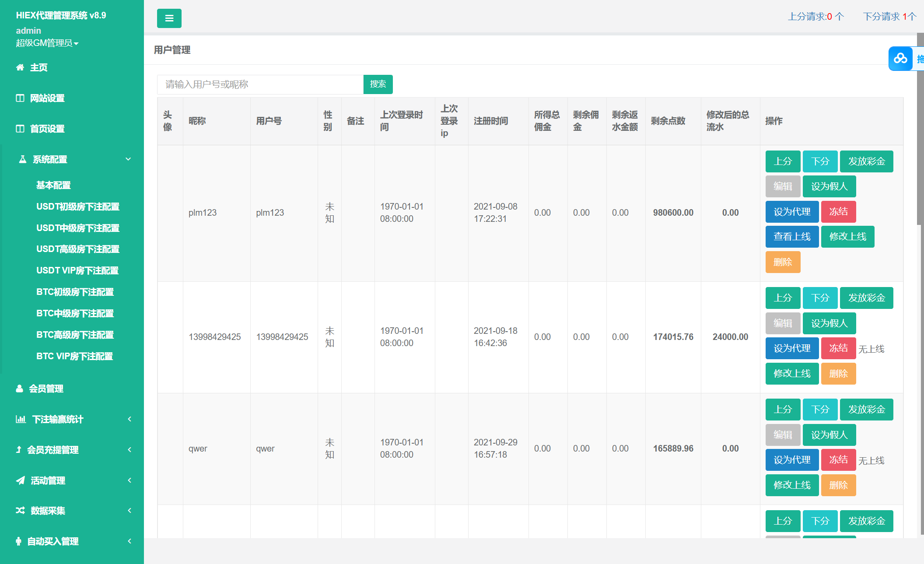Click the columns icon beside 网站设置
The height and width of the screenshot is (564, 924).
click(x=20, y=98)
